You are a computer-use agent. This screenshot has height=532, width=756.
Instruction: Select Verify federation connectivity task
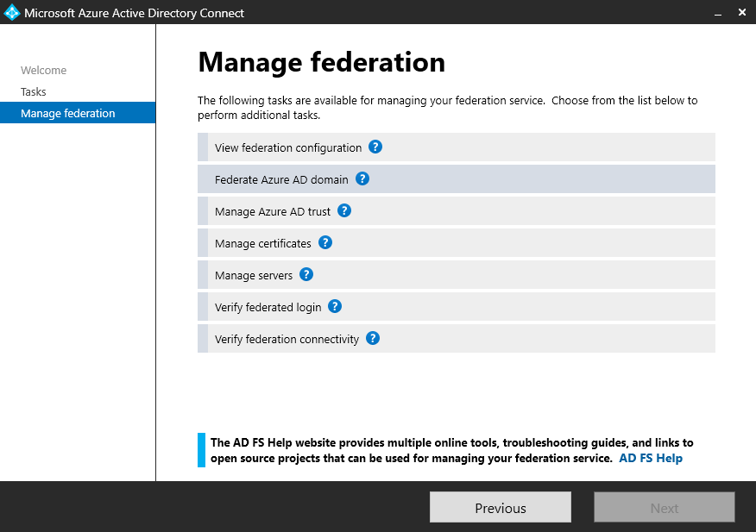click(287, 339)
